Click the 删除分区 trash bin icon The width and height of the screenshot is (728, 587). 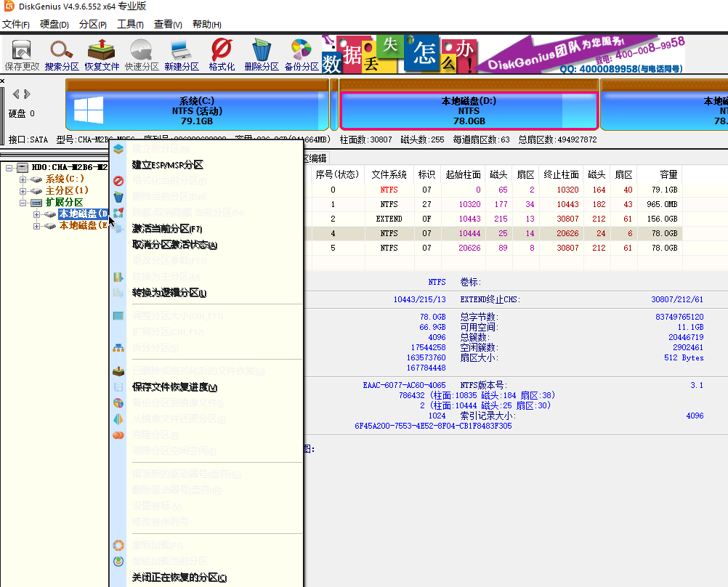point(262,55)
